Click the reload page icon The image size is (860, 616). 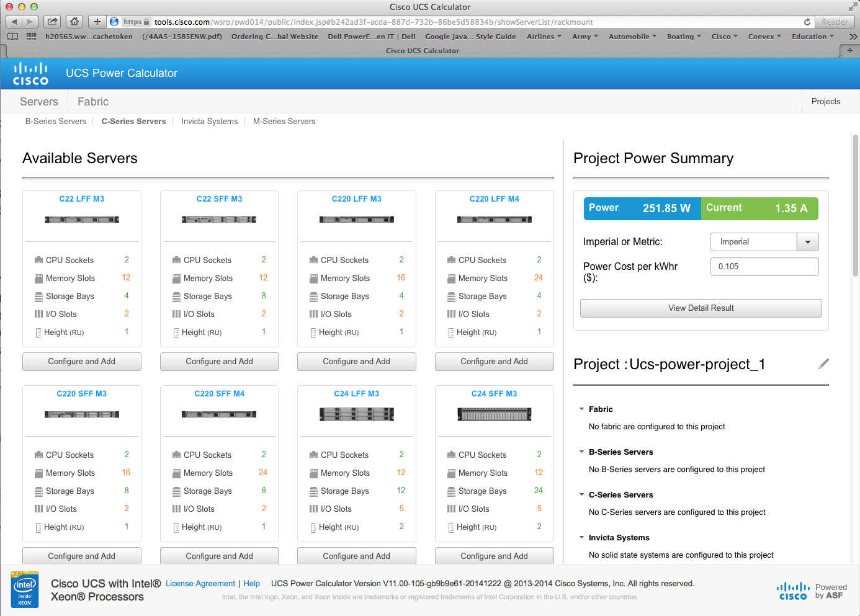click(807, 22)
